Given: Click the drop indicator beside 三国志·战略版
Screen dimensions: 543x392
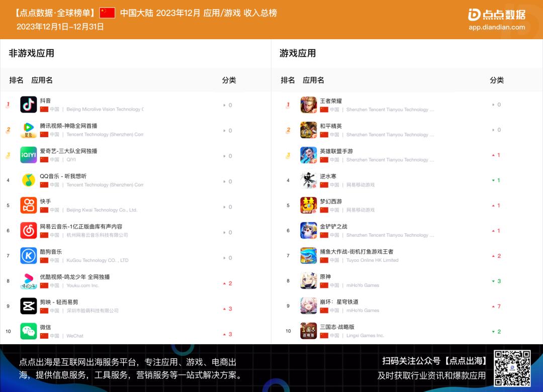Looking at the screenshot, I should click(x=497, y=331).
